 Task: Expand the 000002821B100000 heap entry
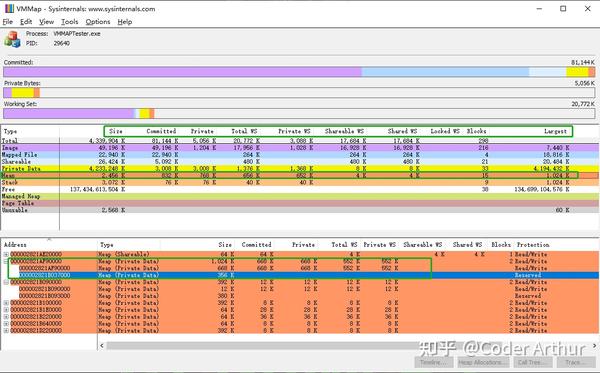click(x=6, y=303)
